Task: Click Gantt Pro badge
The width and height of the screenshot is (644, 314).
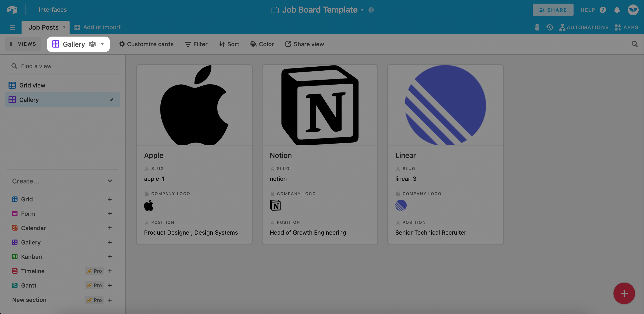Action: 94,285
